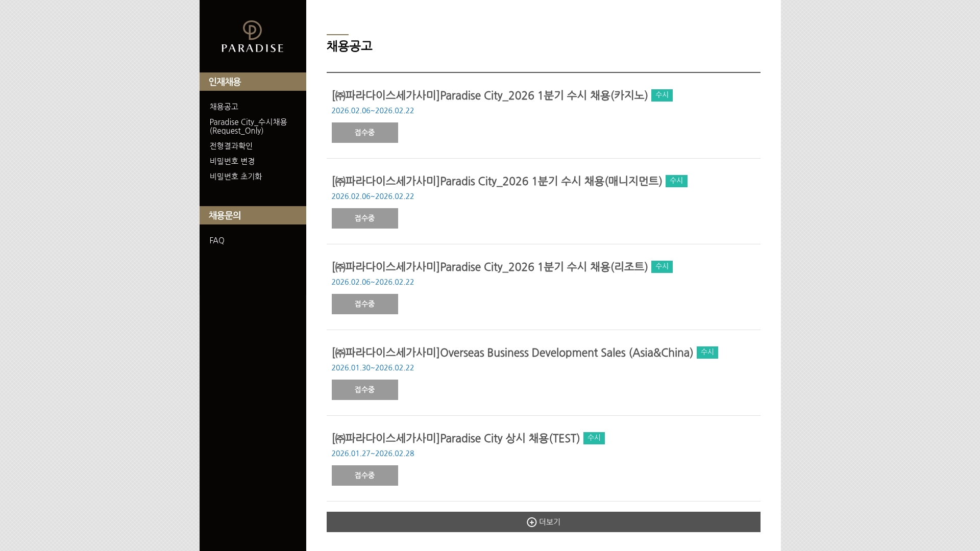Click 접수중 button for 카지노 posting
The width and height of the screenshot is (980, 551).
tap(364, 133)
